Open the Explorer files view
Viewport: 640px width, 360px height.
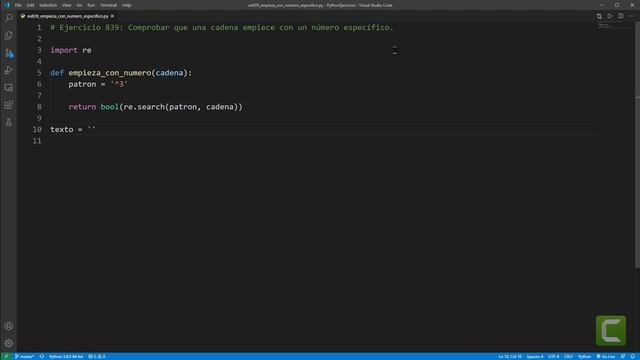click(x=9, y=36)
